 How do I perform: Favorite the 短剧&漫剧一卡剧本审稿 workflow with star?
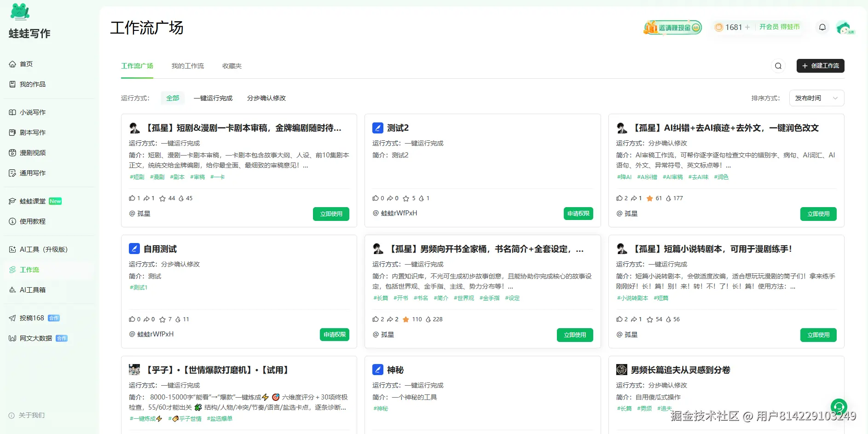click(162, 198)
